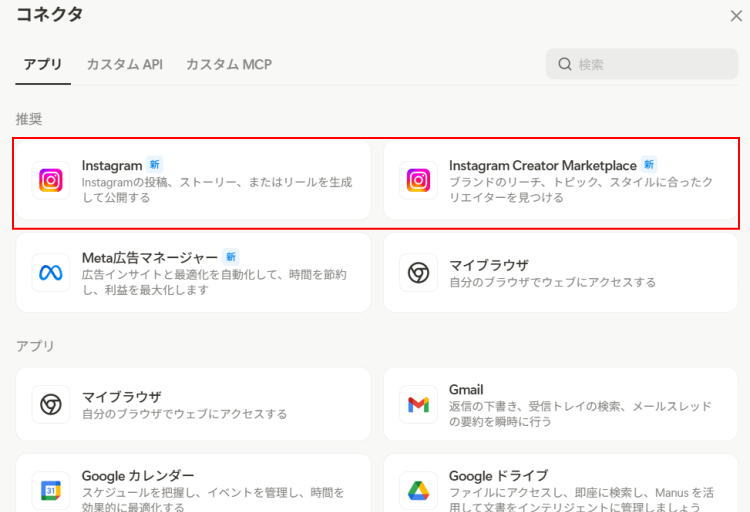The height and width of the screenshot is (512, 750).
Task: Open the Google ドライブ connector title
Action: [498, 476]
